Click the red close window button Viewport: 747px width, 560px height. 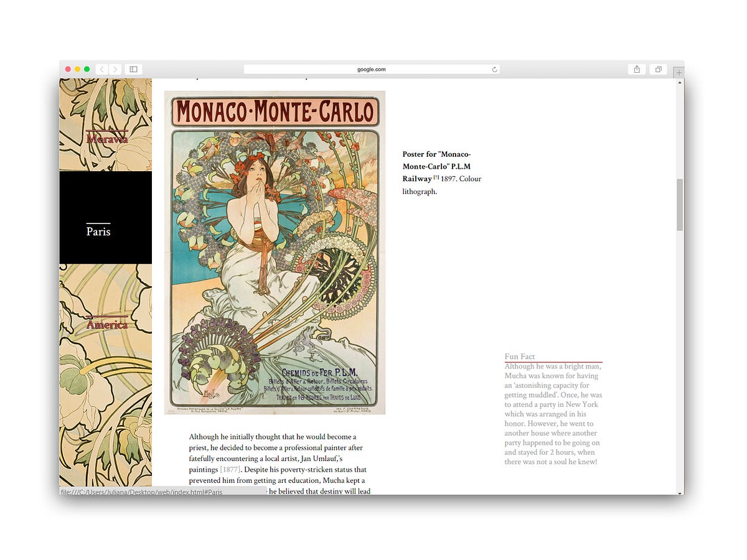click(x=68, y=69)
